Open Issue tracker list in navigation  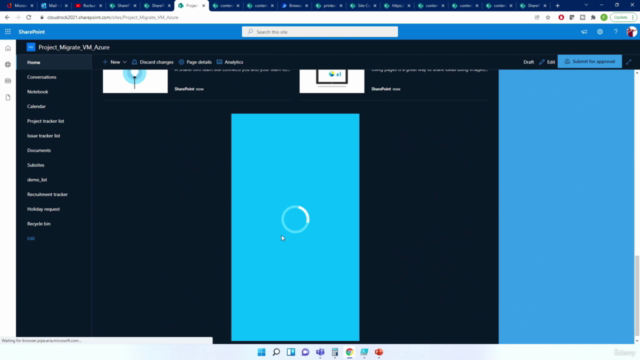(43, 136)
